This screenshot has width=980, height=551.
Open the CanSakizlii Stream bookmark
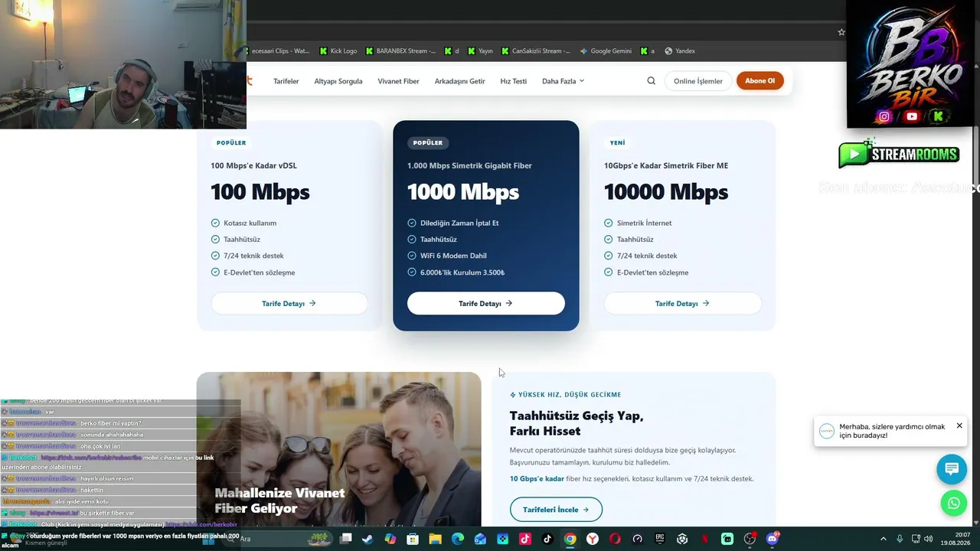pyautogui.click(x=536, y=51)
